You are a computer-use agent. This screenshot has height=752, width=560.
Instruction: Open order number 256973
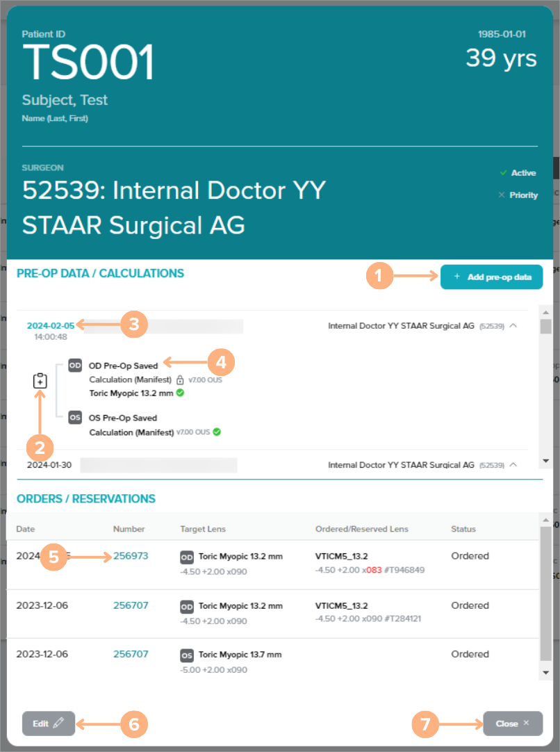[x=131, y=556]
